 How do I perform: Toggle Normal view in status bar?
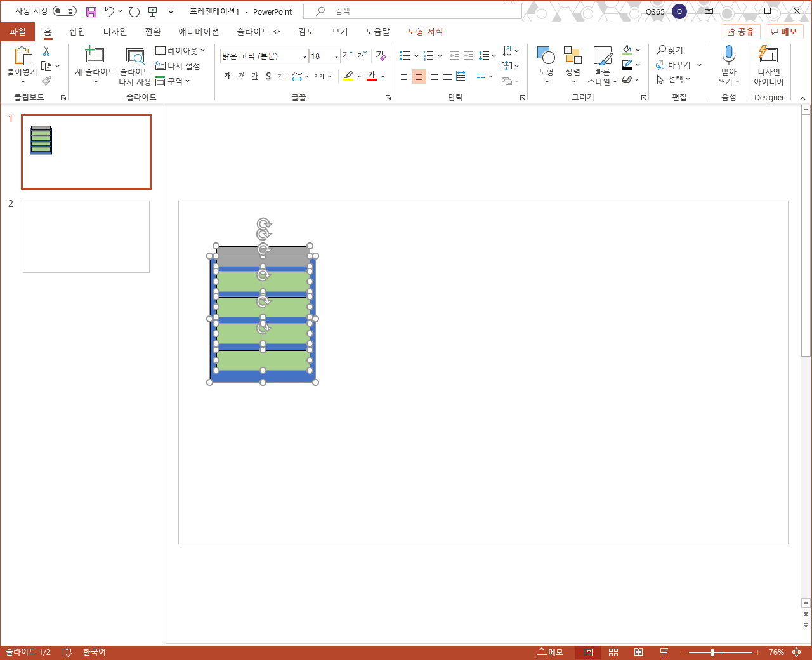(588, 652)
